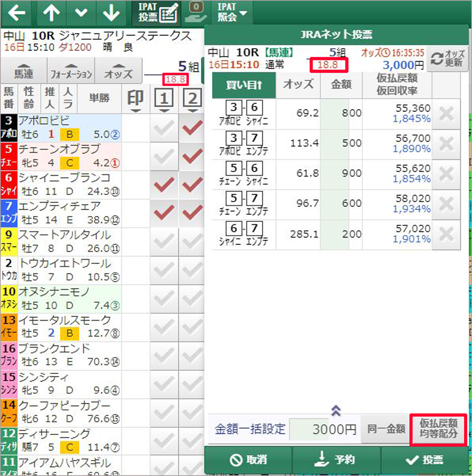The height and width of the screenshot is (476, 472).
Task: Check column 1 for スマートアルタイル
Action: 164,242
